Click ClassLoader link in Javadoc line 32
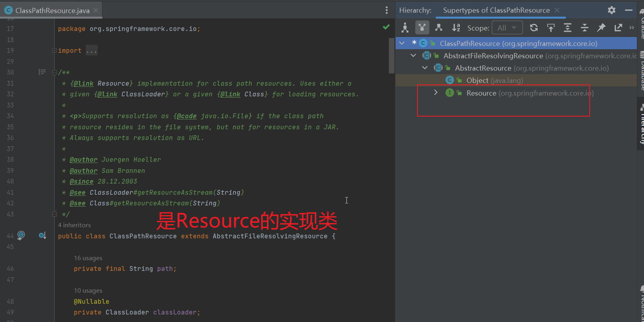This screenshot has height=322, width=644. (143, 94)
